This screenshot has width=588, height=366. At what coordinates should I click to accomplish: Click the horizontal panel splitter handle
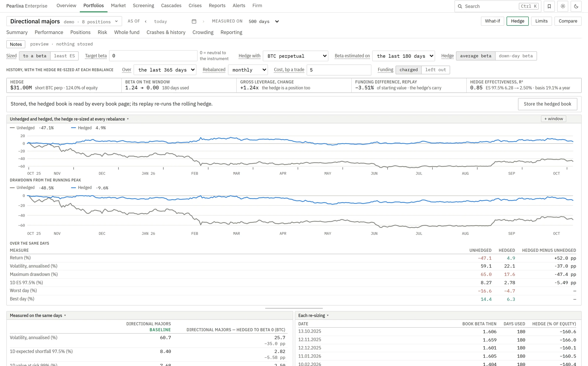tap(294, 308)
